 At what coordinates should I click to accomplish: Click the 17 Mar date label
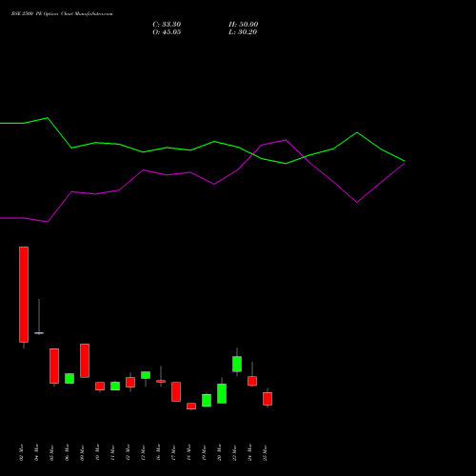173,452
